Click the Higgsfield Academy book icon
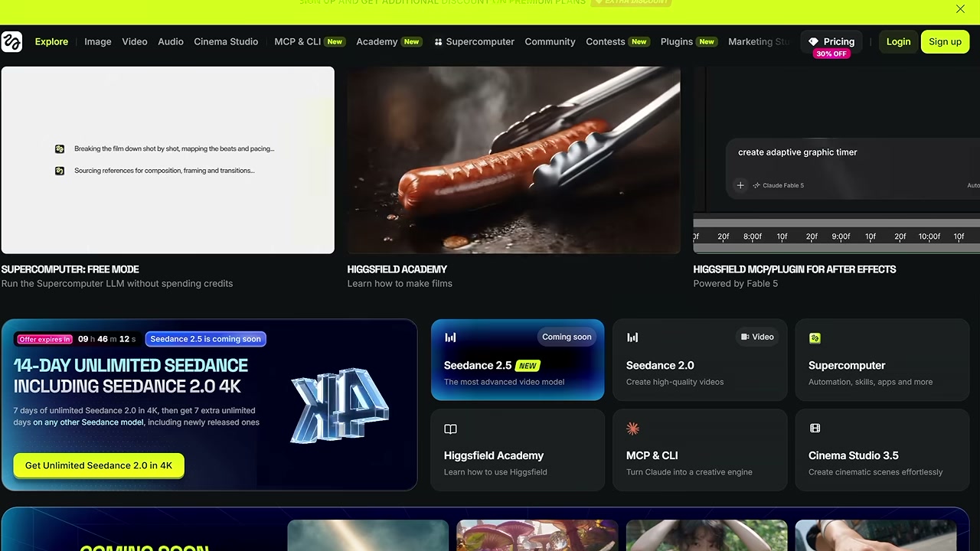 point(450,429)
